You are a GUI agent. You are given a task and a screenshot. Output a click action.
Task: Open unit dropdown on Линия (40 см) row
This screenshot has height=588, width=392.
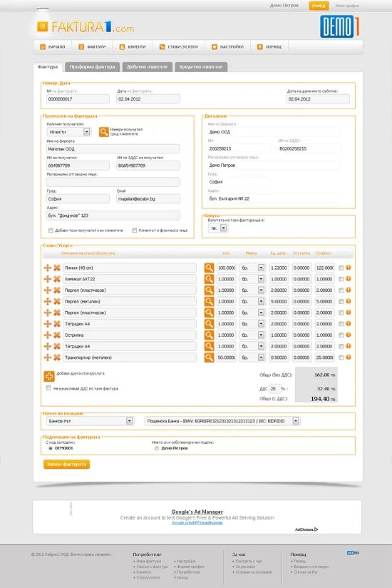click(252, 268)
